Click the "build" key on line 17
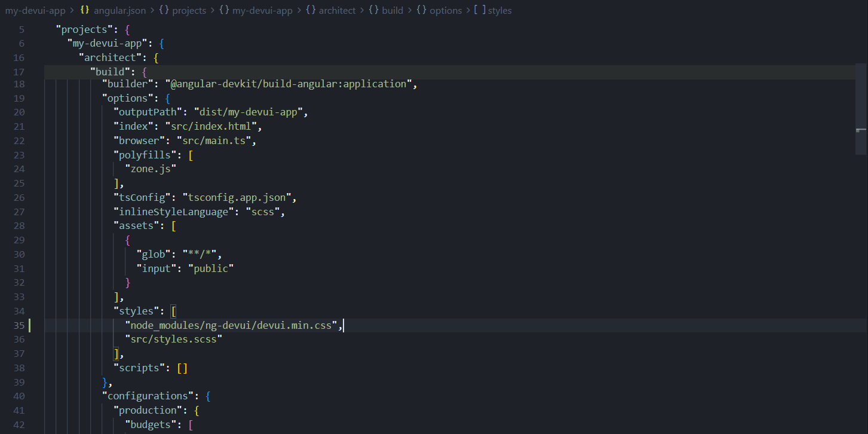Image resolution: width=868 pixels, height=434 pixels. (111, 72)
